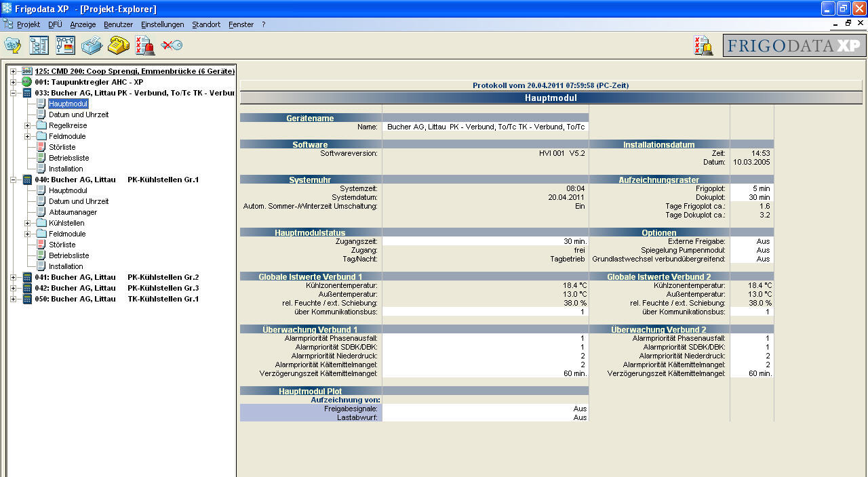The image size is (868, 477).
Task: Expand node 041 PK-Kühlstellen Gr.2
Action: [14, 277]
